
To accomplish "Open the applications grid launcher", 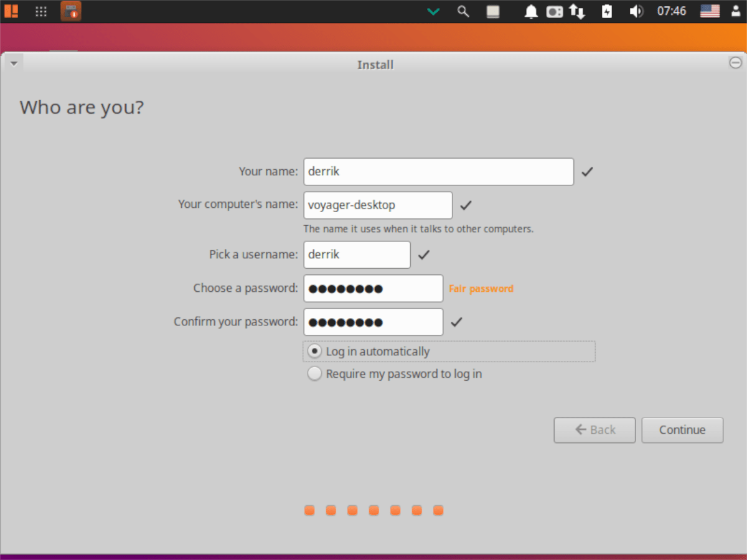I will (41, 11).
